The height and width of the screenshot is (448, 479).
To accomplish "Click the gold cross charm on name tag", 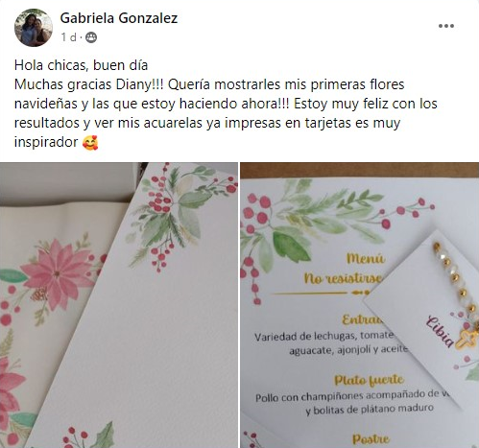I will pyautogui.click(x=467, y=339).
